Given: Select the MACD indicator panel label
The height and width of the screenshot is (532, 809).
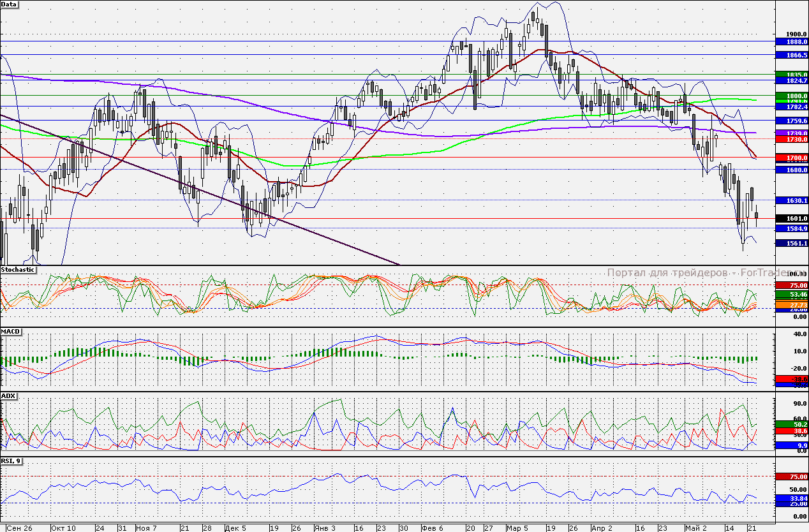Looking at the screenshot, I should click(11, 332).
